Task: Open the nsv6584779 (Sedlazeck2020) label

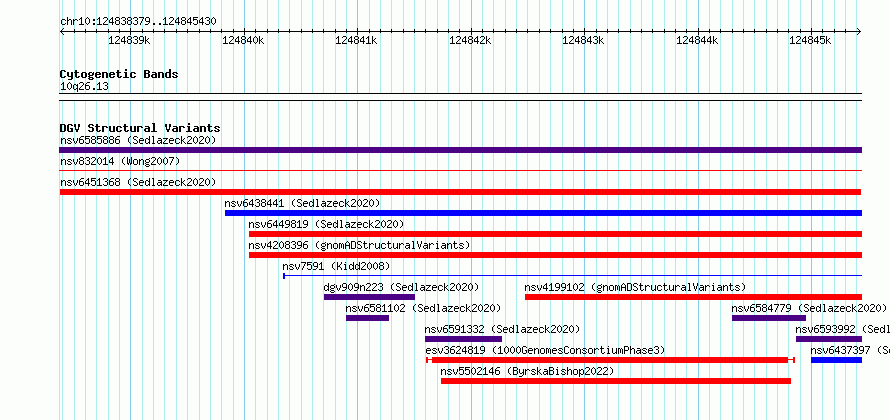Action: coord(809,308)
